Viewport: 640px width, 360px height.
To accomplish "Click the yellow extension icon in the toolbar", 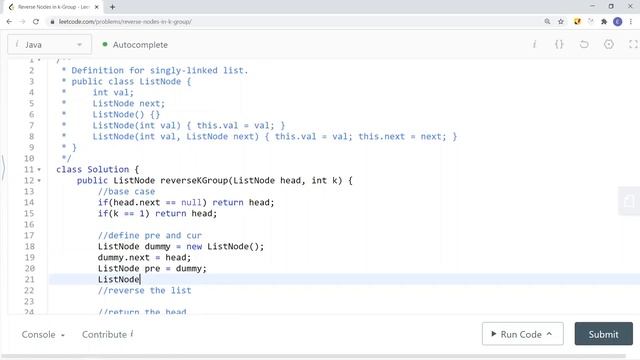I will point(577,21).
